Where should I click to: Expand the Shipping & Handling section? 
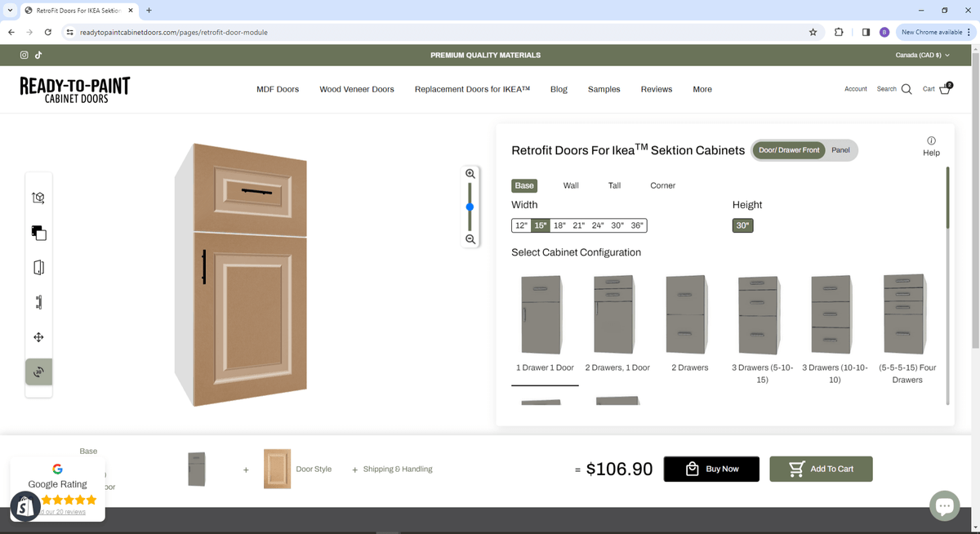point(399,469)
